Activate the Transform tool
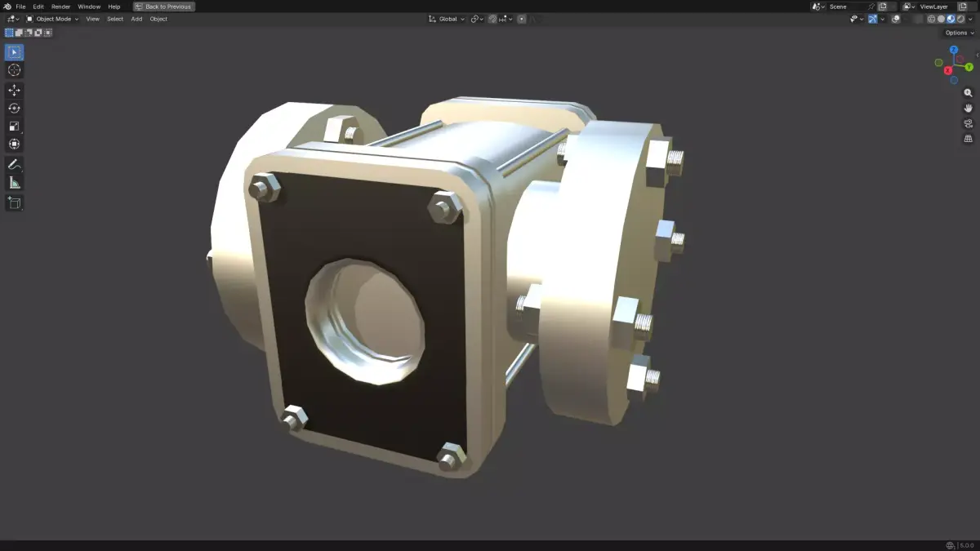The height and width of the screenshot is (551, 980). pyautogui.click(x=14, y=144)
